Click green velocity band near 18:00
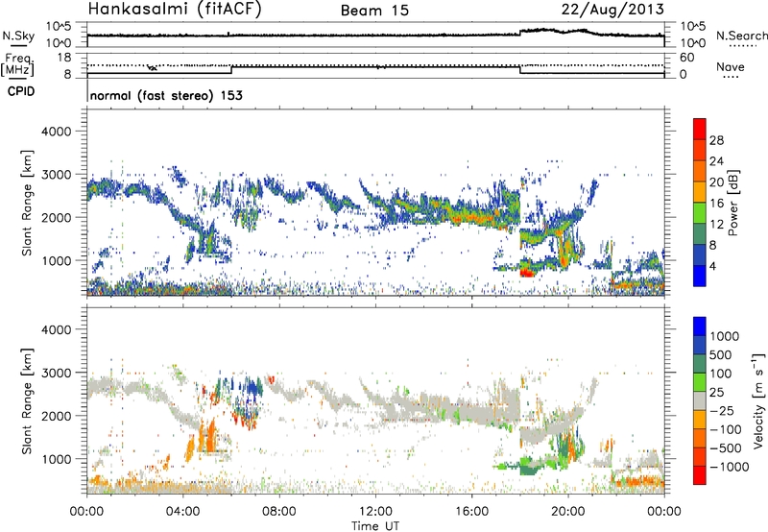Screen dimensions: 768x532 (x=528, y=465)
